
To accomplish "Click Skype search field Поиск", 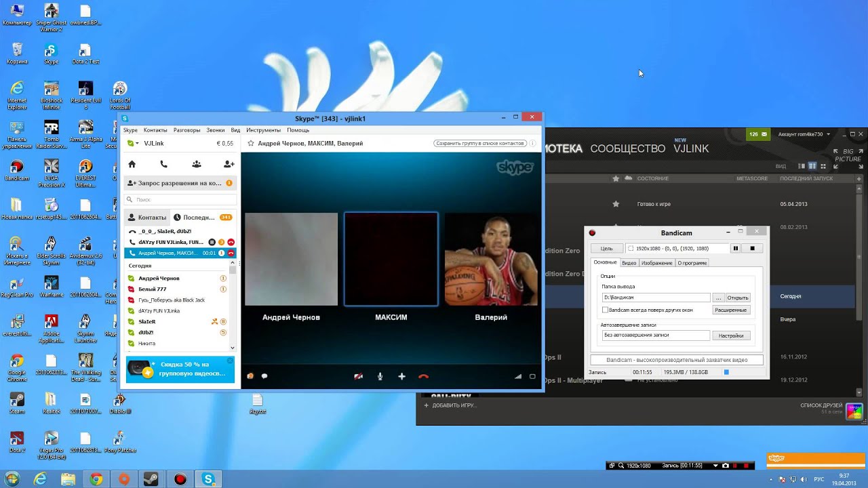I will pyautogui.click(x=180, y=200).
